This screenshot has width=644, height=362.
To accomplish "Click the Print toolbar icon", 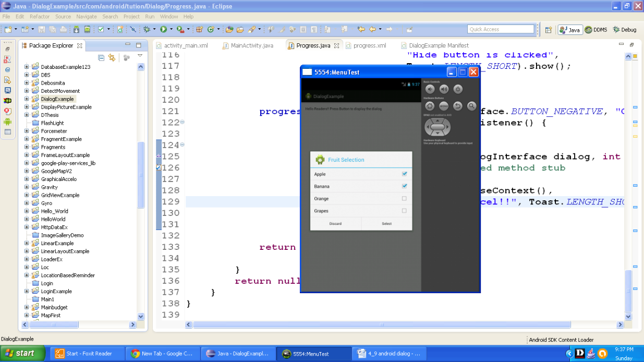I will pos(63,29).
